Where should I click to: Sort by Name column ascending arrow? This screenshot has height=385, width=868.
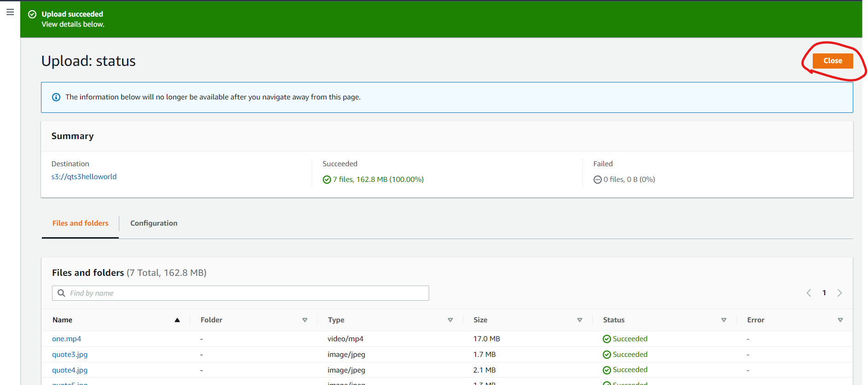(x=177, y=320)
